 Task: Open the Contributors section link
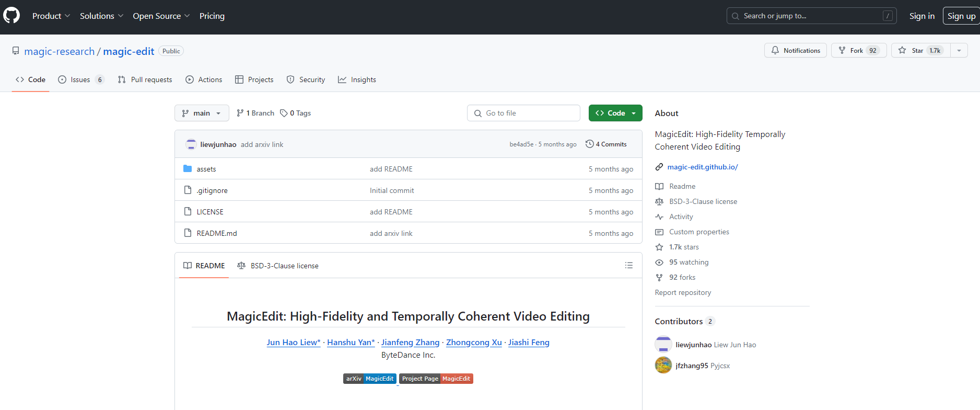tap(685, 321)
